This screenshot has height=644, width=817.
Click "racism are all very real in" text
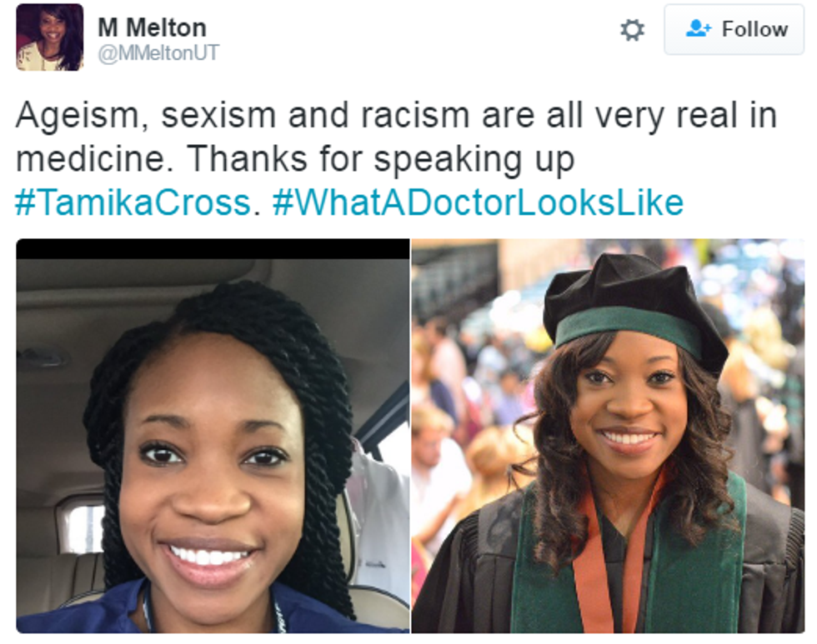[584, 117]
